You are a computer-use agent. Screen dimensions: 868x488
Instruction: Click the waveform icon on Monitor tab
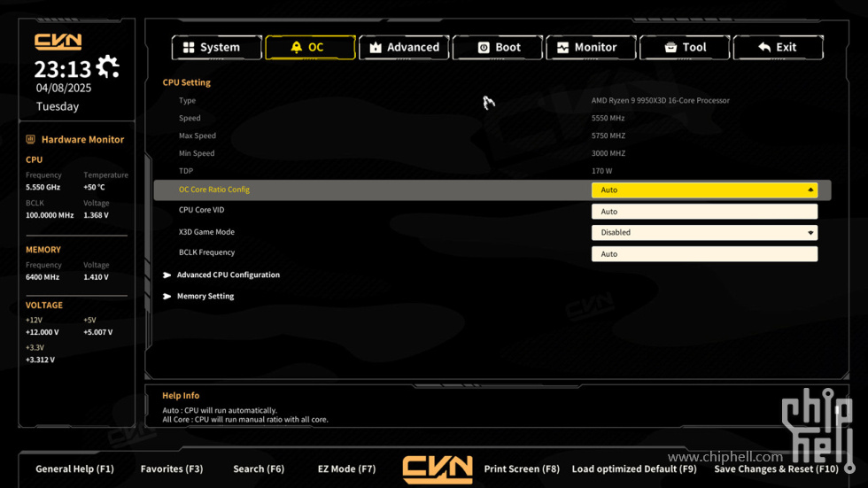563,48
